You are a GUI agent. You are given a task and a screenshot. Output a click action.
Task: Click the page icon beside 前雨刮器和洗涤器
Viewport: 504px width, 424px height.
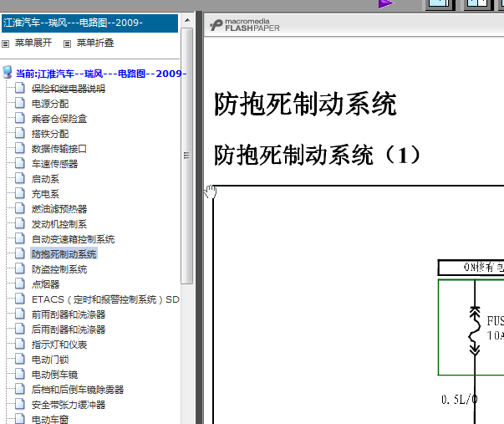click(x=20, y=314)
